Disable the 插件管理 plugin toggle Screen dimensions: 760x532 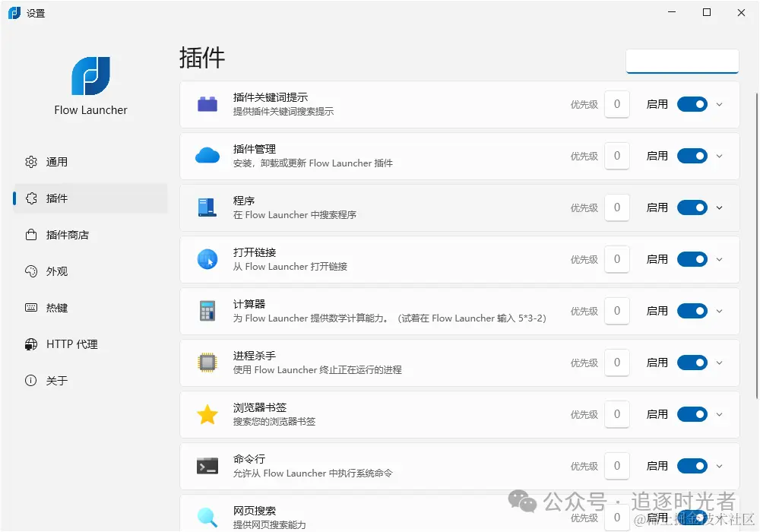pyautogui.click(x=692, y=156)
